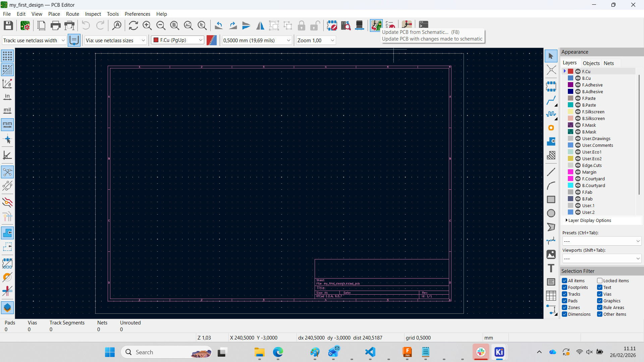Click Update PCB from Schematic toolbar icon
The width and height of the screenshot is (644, 362).
pyautogui.click(x=376, y=25)
